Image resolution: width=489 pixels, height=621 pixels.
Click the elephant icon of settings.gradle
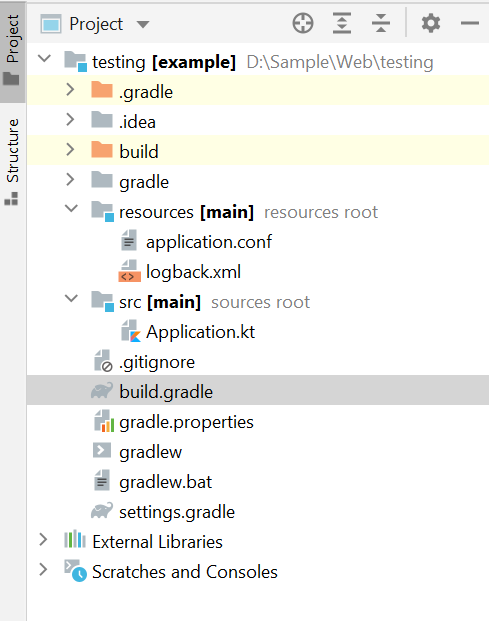coord(102,511)
